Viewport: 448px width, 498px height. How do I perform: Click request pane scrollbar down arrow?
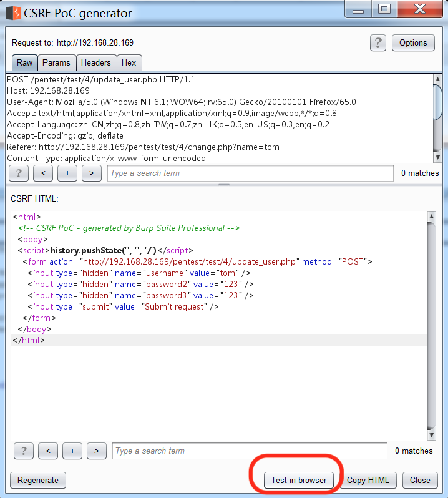coord(437,157)
